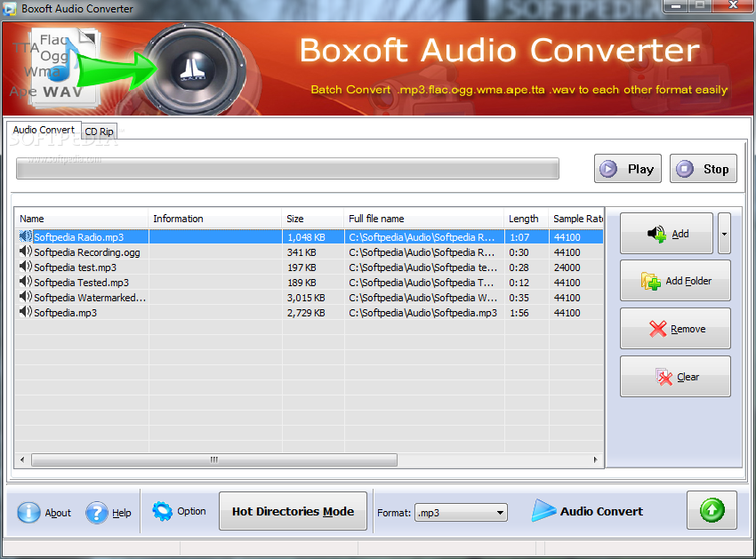The height and width of the screenshot is (559, 756).
Task: Open Option settings gear icon
Action: (x=162, y=511)
